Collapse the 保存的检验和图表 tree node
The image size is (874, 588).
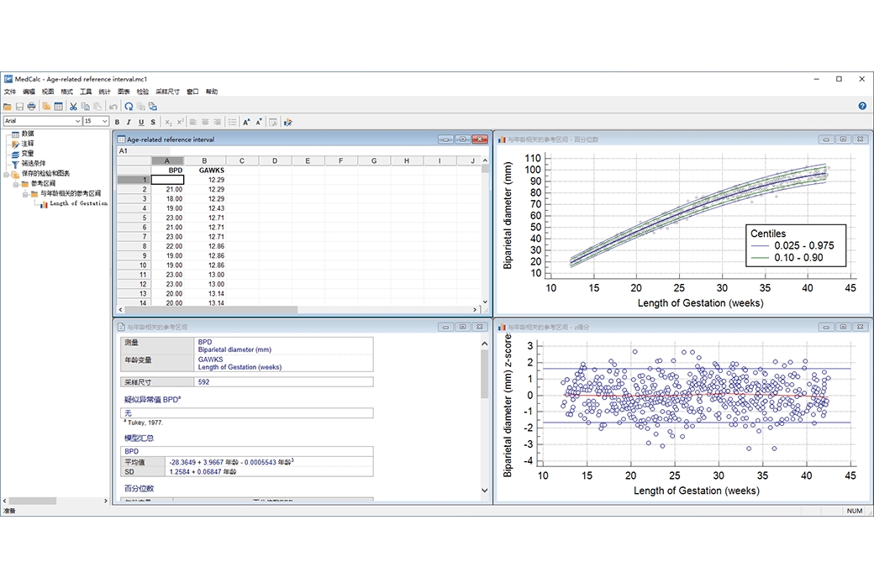(x=6, y=174)
